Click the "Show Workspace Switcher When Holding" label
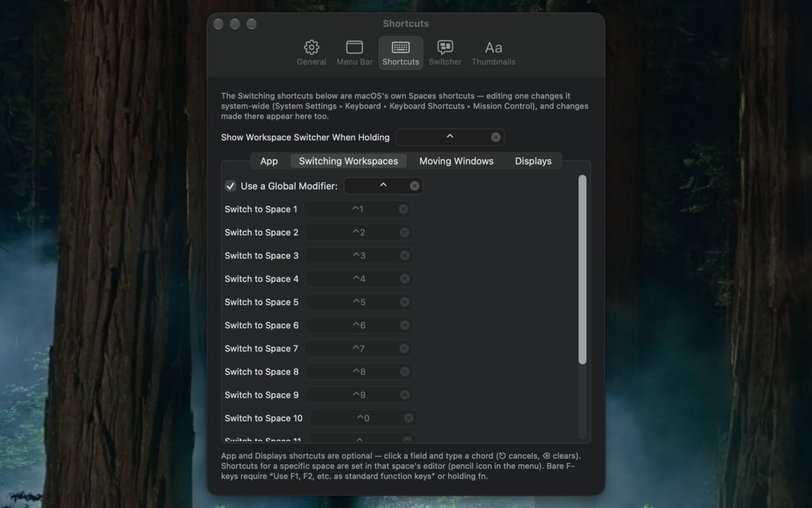Screen dimensions: 812x508 pyautogui.click(x=305, y=137)
